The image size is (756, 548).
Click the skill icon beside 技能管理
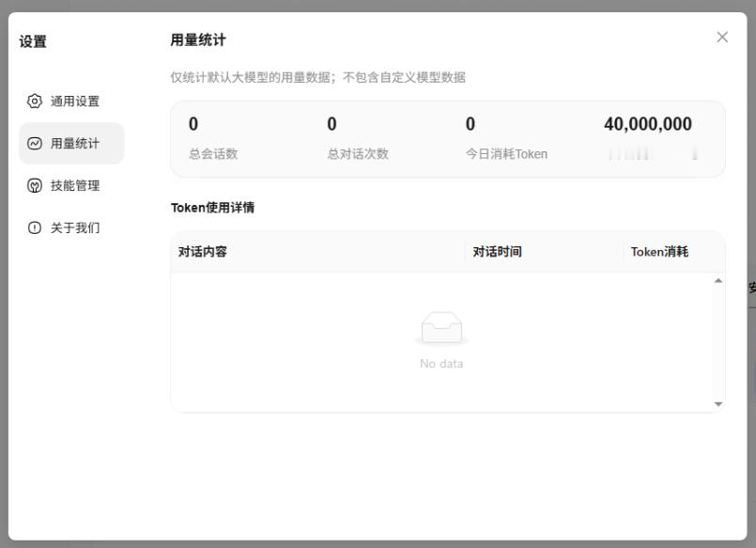[x=34, y=185]
